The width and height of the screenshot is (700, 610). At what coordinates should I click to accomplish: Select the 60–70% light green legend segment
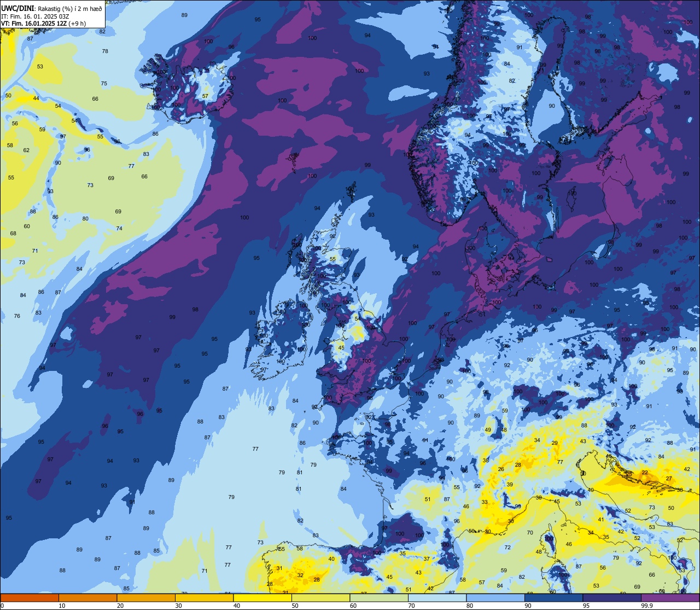click(x=379, y=598)
